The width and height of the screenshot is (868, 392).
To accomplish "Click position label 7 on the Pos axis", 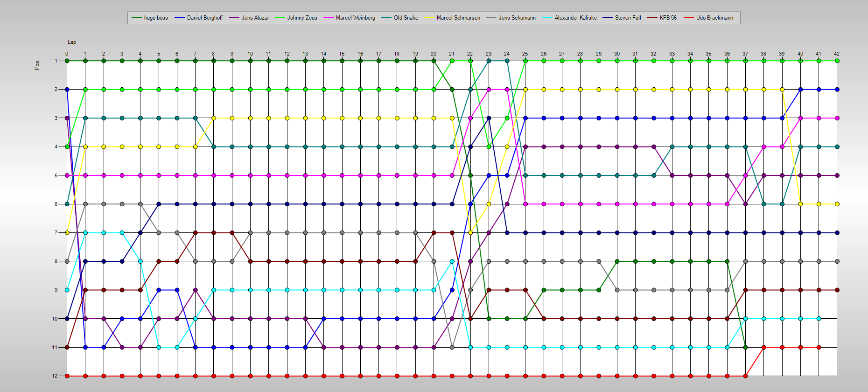I will click(x=56, y=232).
